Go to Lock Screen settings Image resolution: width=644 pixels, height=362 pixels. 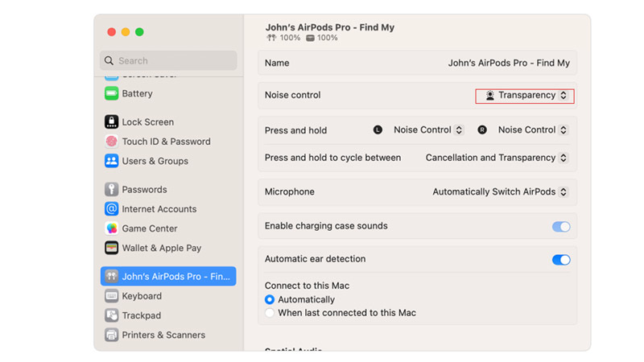168,122
